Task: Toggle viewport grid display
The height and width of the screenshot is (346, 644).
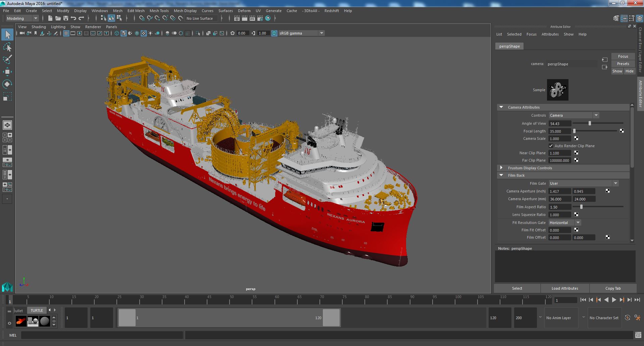Action: [x=66, y=33]
